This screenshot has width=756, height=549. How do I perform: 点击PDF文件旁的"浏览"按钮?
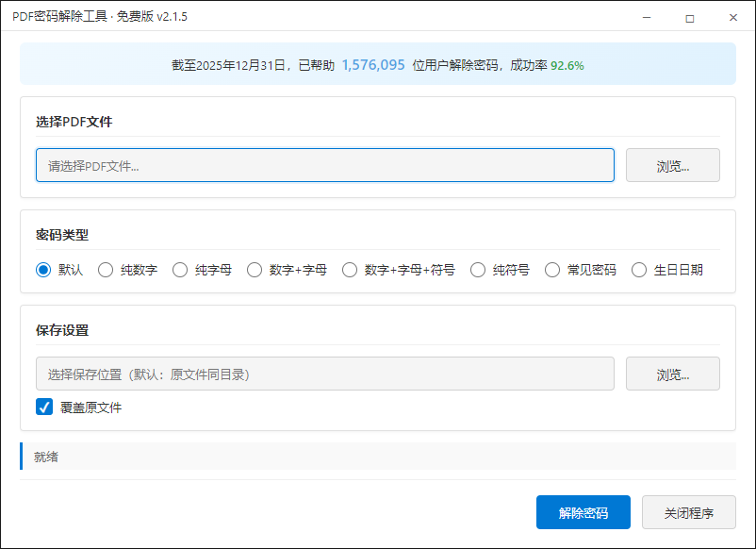pos(672,165)
